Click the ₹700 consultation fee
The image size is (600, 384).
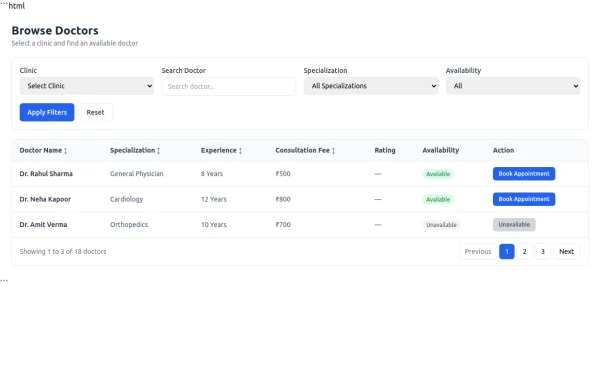283,225
